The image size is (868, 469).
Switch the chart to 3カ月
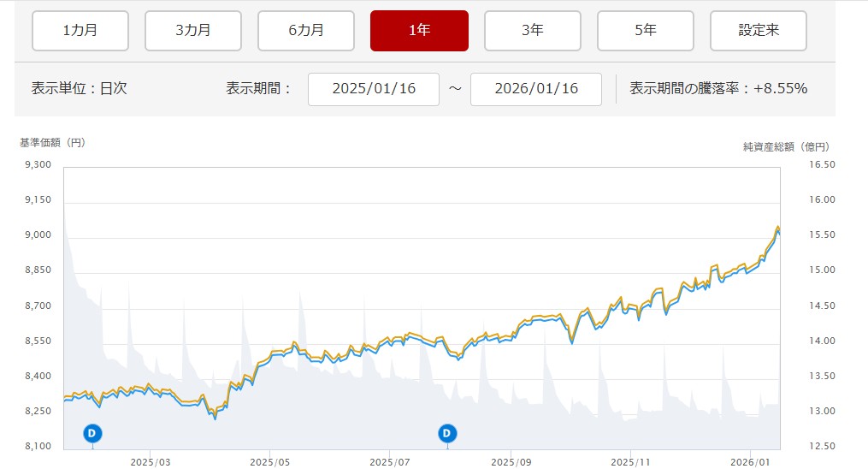click(x=193, y=31)
